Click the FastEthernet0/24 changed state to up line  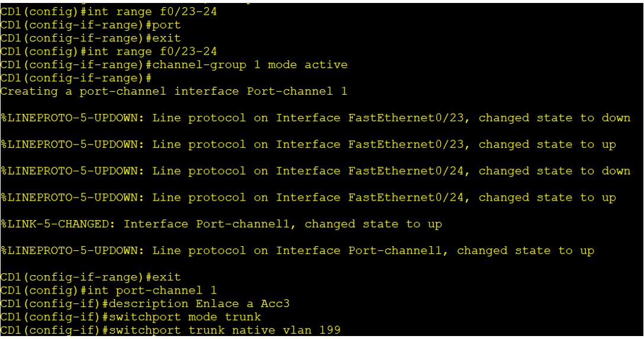tap(308, 198)
